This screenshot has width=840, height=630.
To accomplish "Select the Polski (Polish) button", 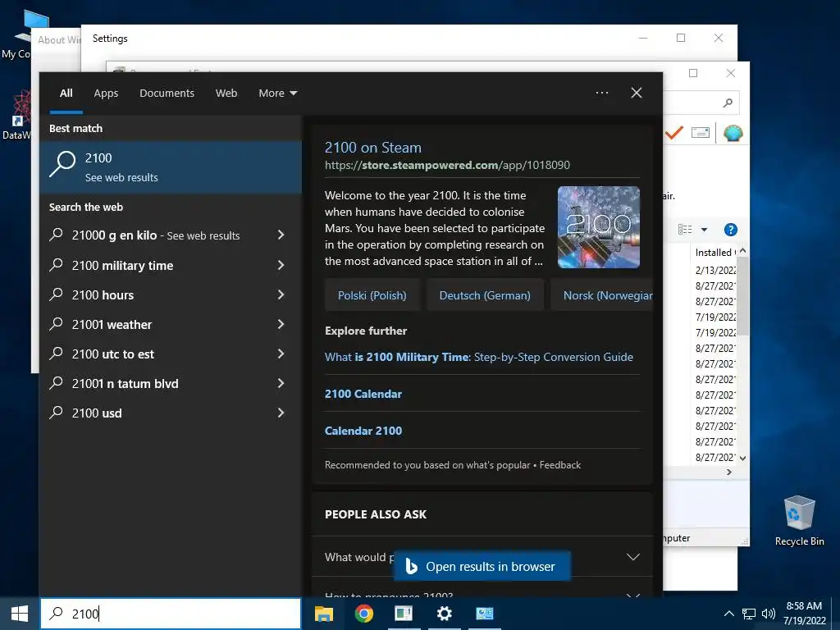I will click(372, 295).
